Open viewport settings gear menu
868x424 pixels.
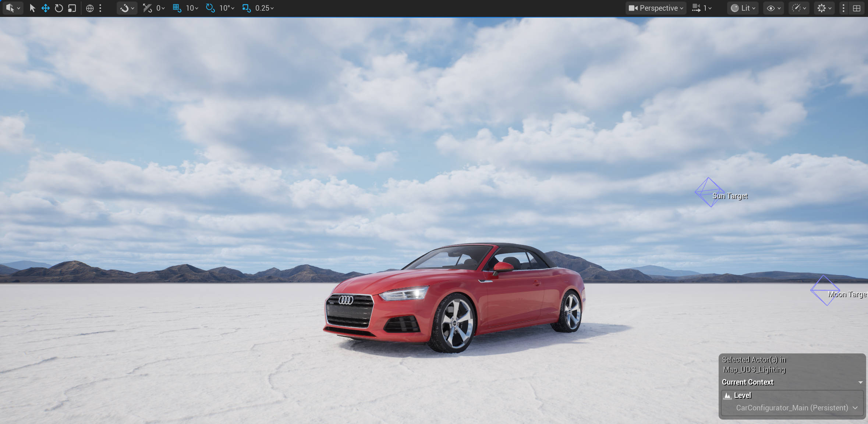(x=824, y=8)
